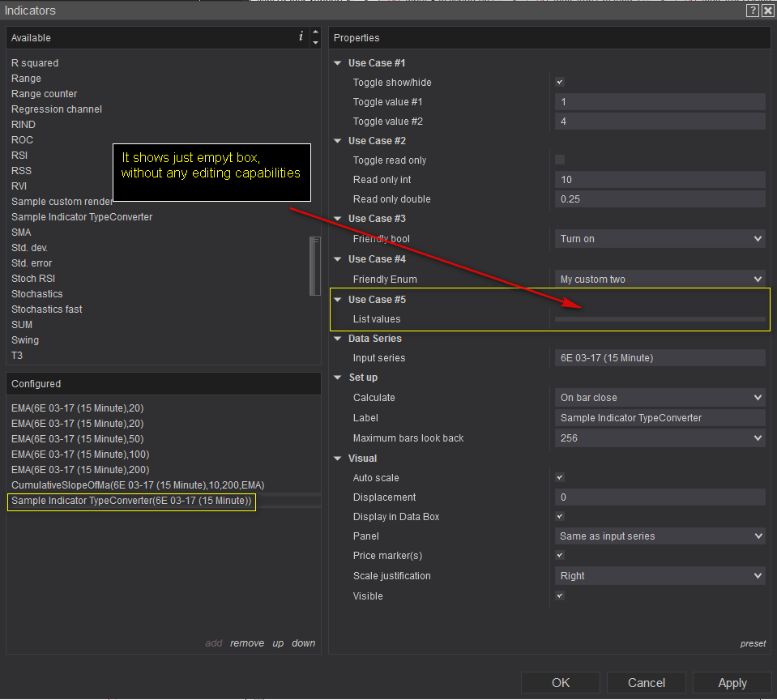Open the Scale justification dropdown
Screen dimensions: 777x700
[x=660, y=576]
